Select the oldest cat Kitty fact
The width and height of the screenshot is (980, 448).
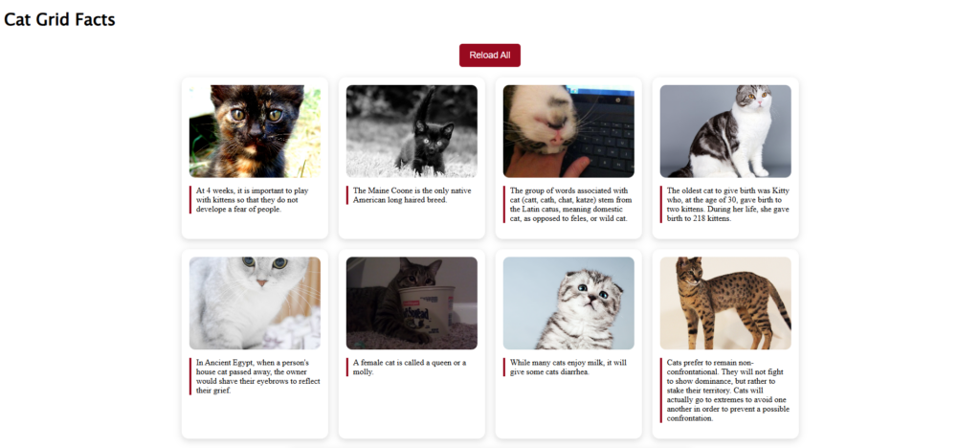pyautogui.click(x=725, y=204)
